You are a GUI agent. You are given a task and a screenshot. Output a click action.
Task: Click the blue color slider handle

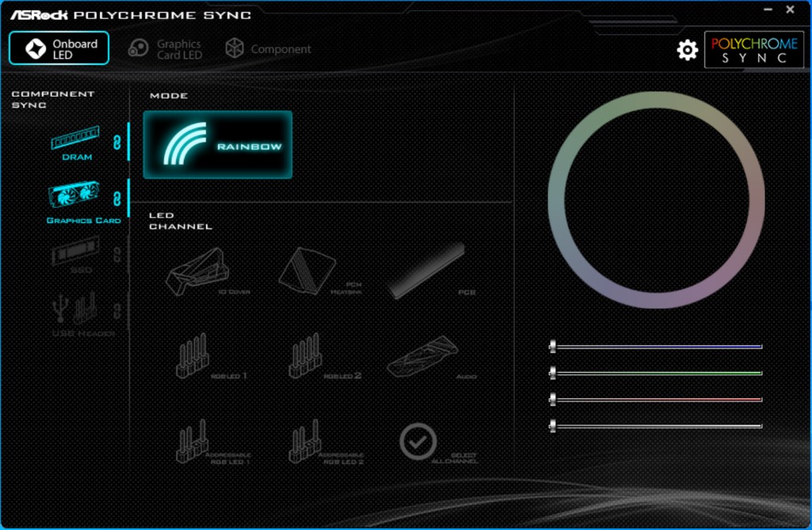[553, 347]
